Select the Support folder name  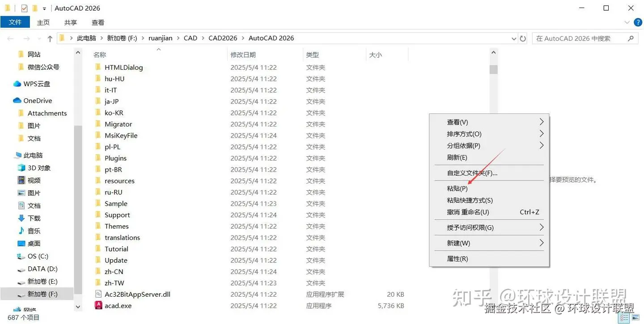pos(117,215)
